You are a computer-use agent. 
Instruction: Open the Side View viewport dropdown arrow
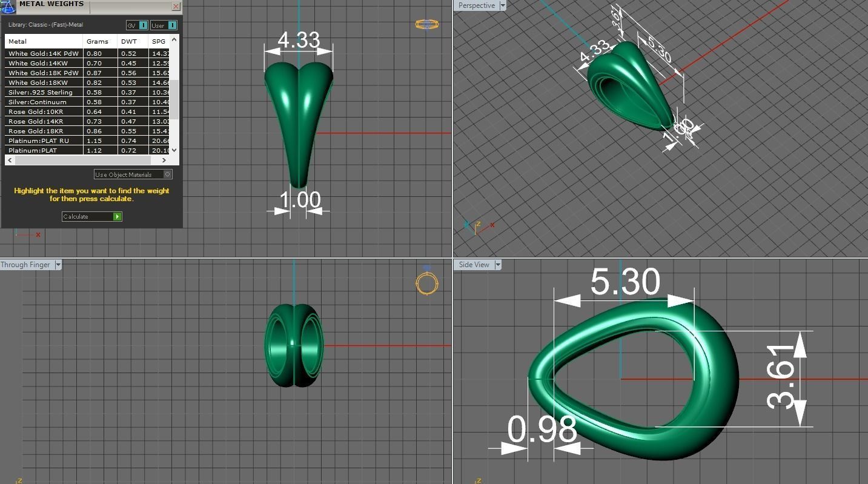[x=497, y=265]
